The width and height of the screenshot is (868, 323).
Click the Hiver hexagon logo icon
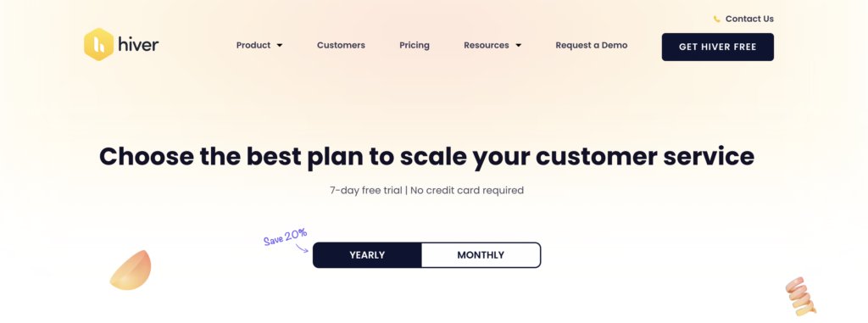[98, 44]
